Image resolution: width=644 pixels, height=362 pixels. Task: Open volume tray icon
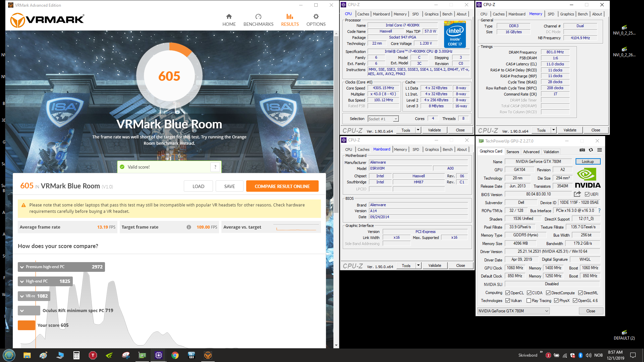(x=588, y=355)
